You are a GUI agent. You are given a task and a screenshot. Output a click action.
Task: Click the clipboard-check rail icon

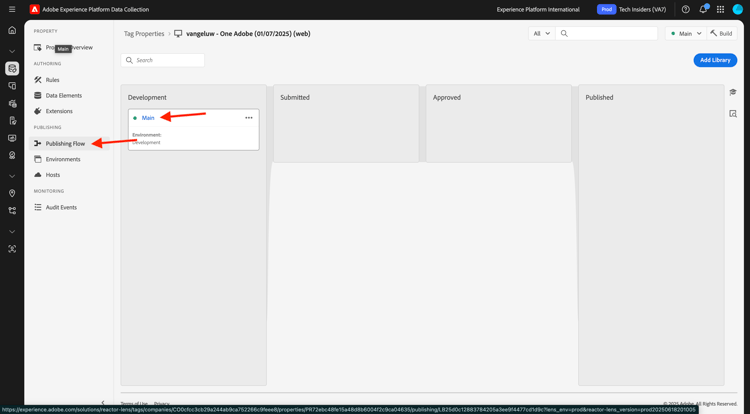[x=12, y=120]
